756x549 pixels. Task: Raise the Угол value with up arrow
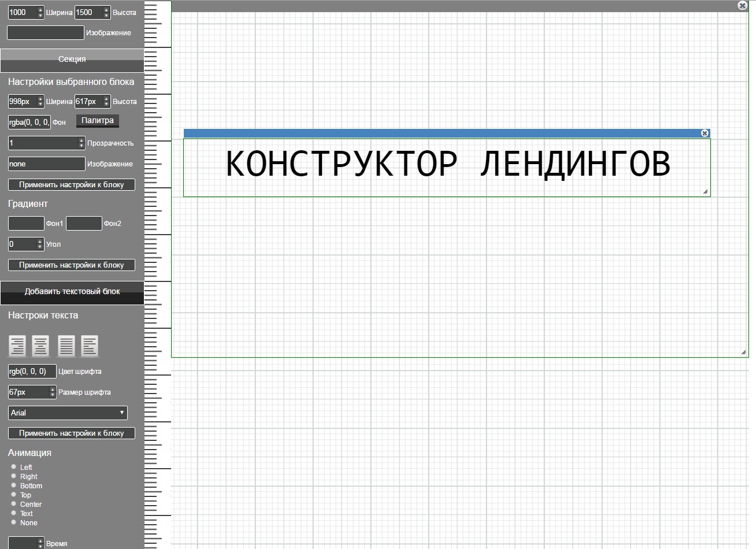[x=40, y=241]
